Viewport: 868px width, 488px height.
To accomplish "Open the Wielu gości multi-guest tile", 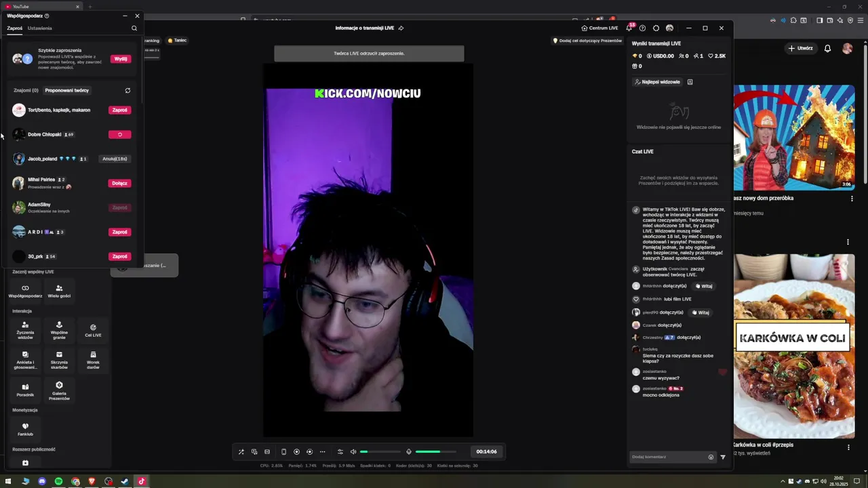I will (59, 291).
